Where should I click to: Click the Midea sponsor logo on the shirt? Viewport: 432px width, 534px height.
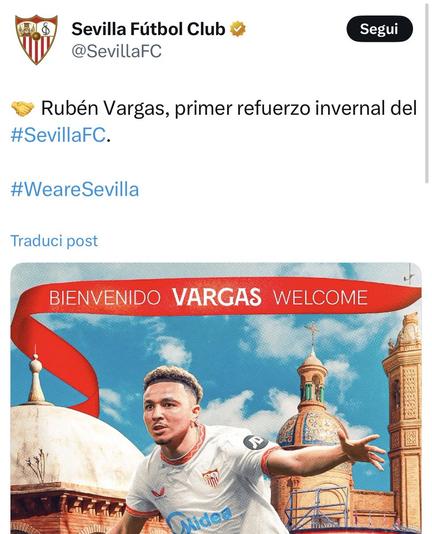coord(200,519)
